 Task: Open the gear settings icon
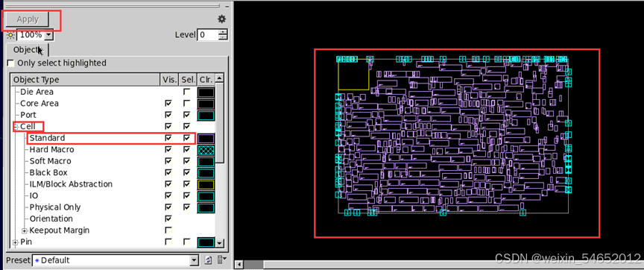222,19
